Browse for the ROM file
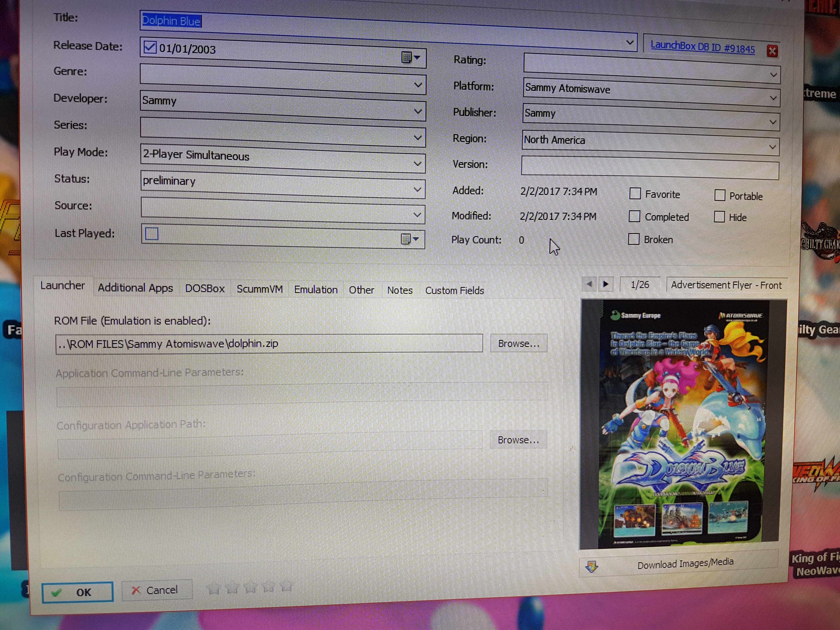Viewport: 840px width, 630px height. (518, 344)
